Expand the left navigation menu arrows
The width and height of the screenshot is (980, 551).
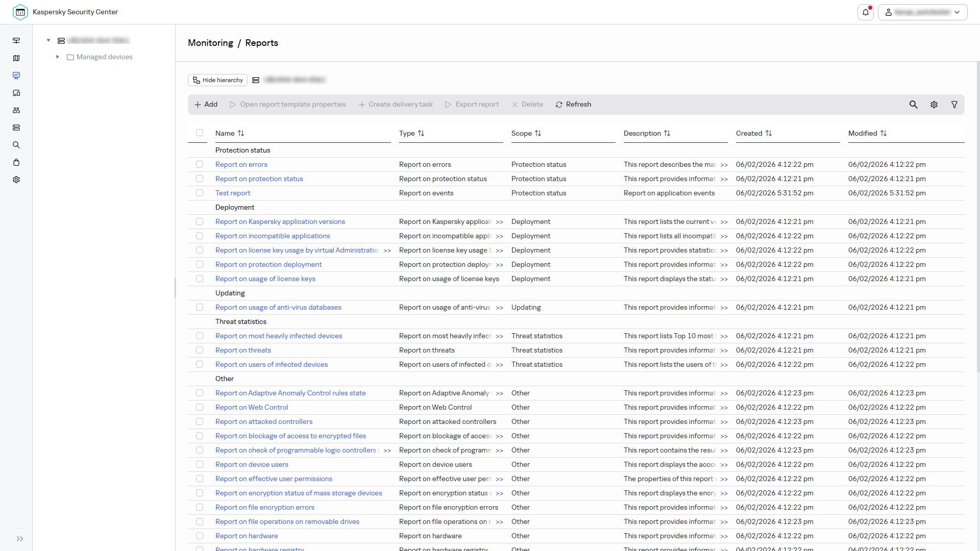(20, 539)
